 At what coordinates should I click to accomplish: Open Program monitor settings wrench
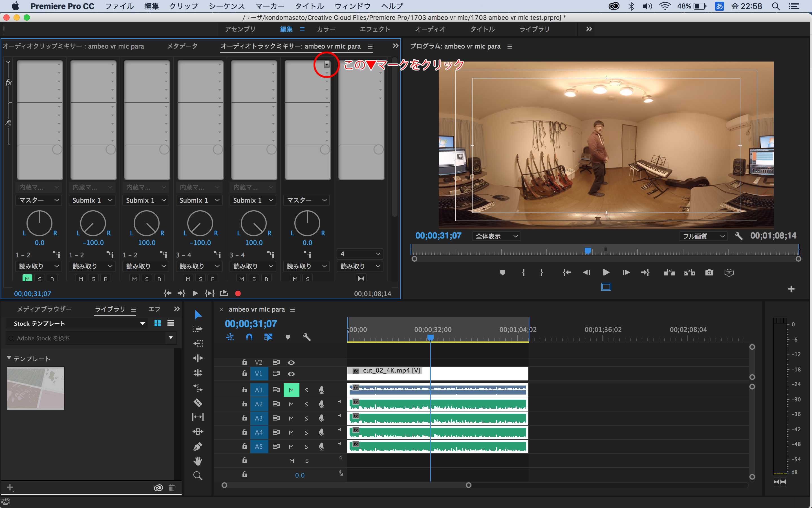(x=738, y=236)
